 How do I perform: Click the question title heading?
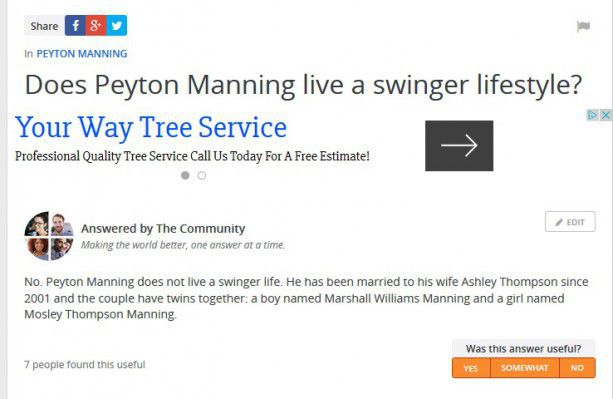pyautogui.click(x=303, y=85)
